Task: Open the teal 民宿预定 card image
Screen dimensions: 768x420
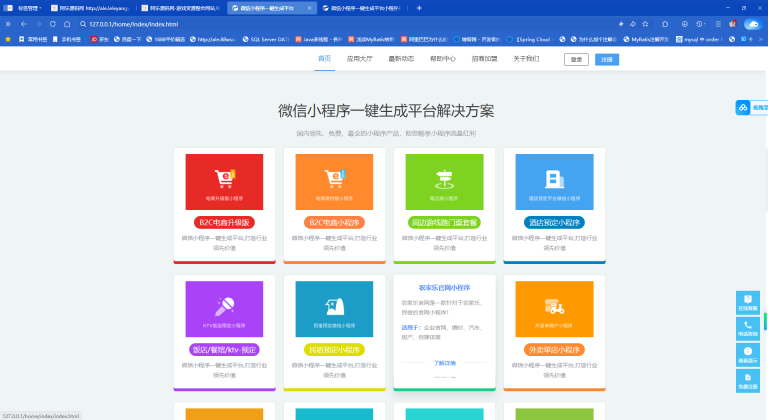Action: tap(335, 309)
